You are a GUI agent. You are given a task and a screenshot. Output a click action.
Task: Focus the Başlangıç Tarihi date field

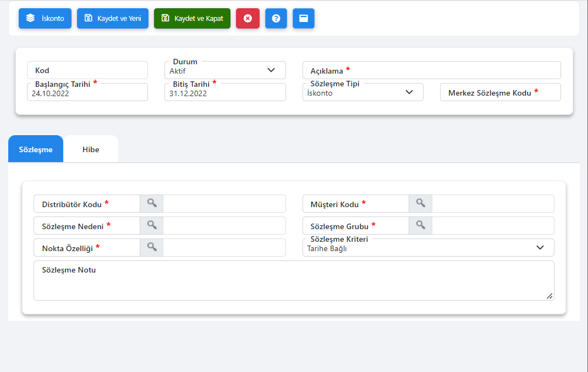[x=87, y=93]
